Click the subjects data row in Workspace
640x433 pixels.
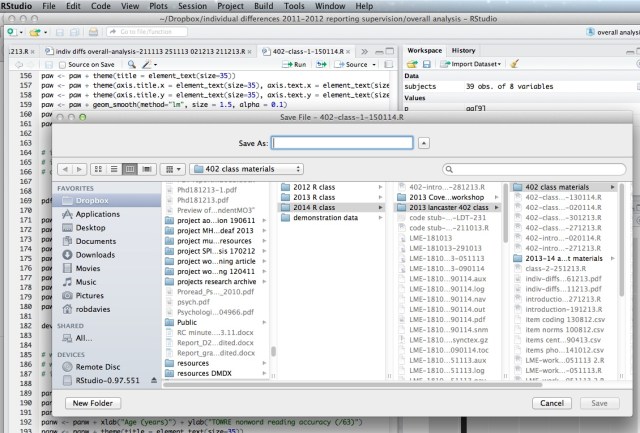click(x=521, y=87)
